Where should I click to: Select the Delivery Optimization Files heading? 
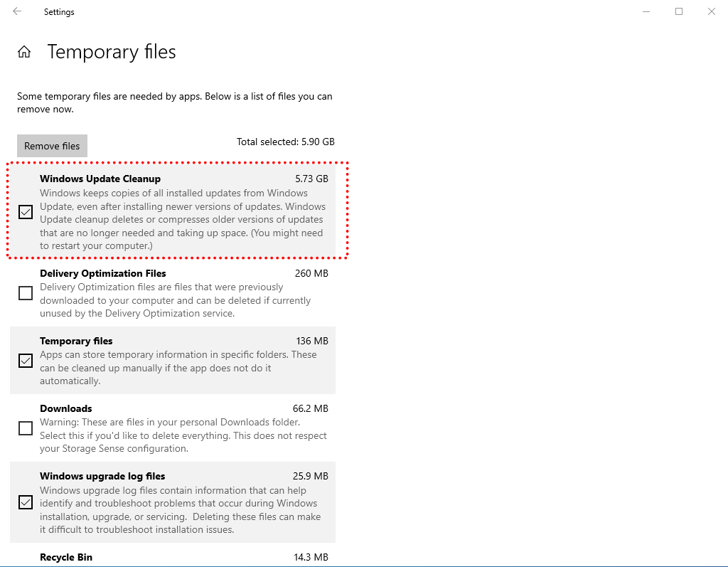coord(103,273)
